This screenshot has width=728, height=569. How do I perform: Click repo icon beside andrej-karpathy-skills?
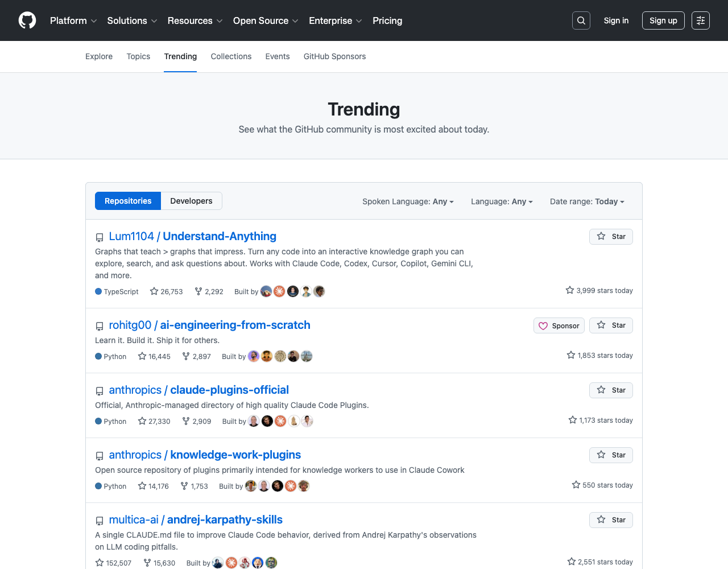(x=100, y=521)
